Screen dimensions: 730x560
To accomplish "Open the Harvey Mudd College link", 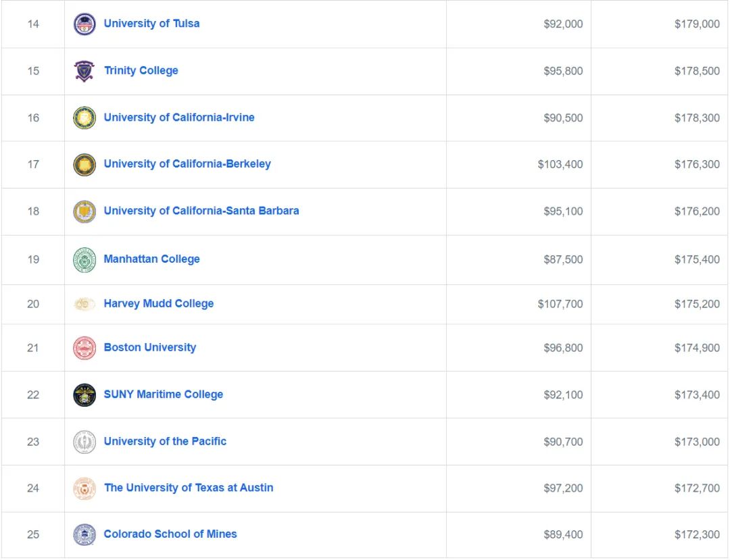I will coord(159,304).
